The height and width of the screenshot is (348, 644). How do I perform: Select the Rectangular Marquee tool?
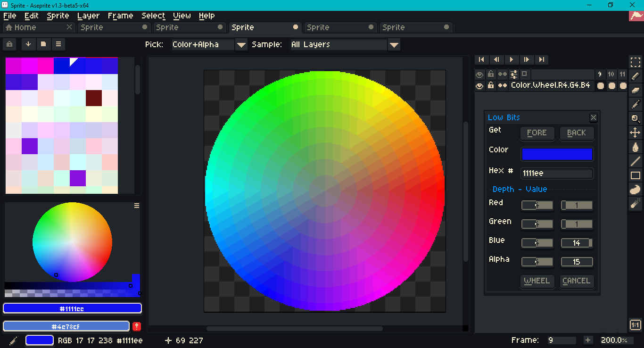[635, 61]
